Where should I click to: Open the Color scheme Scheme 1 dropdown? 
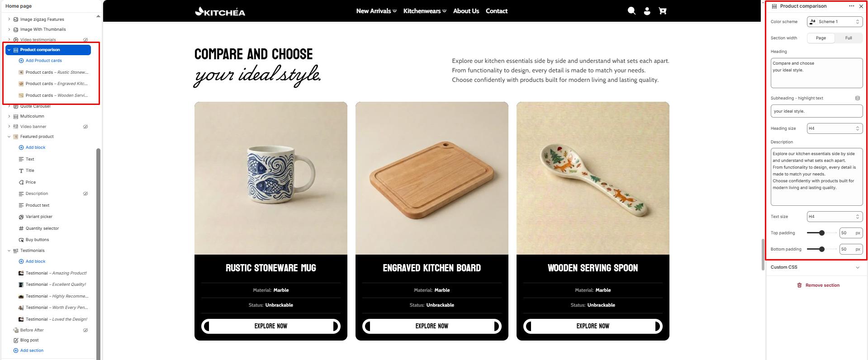coord(835,22)
